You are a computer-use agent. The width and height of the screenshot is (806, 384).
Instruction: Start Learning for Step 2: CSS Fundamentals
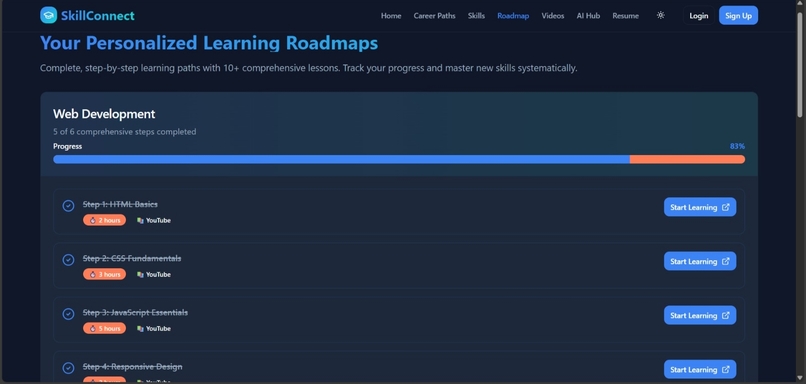pyautogui.click(x=700, y=261)
